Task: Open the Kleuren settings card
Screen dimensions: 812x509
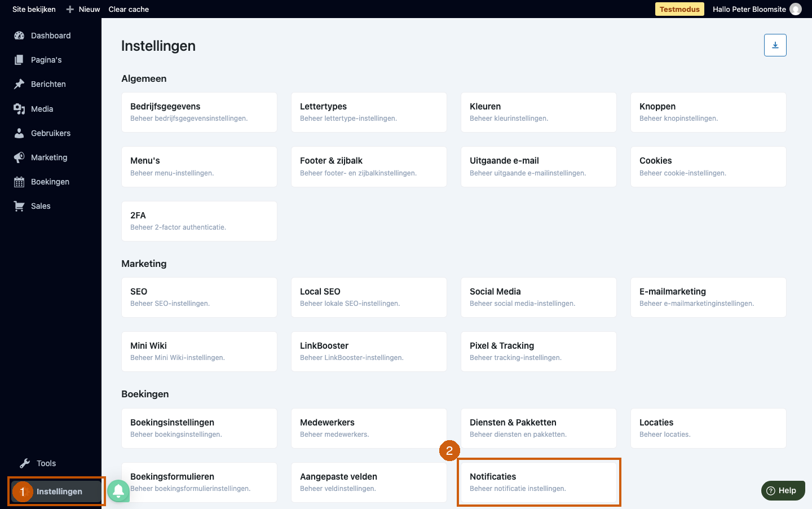Action: pos(539,112)
